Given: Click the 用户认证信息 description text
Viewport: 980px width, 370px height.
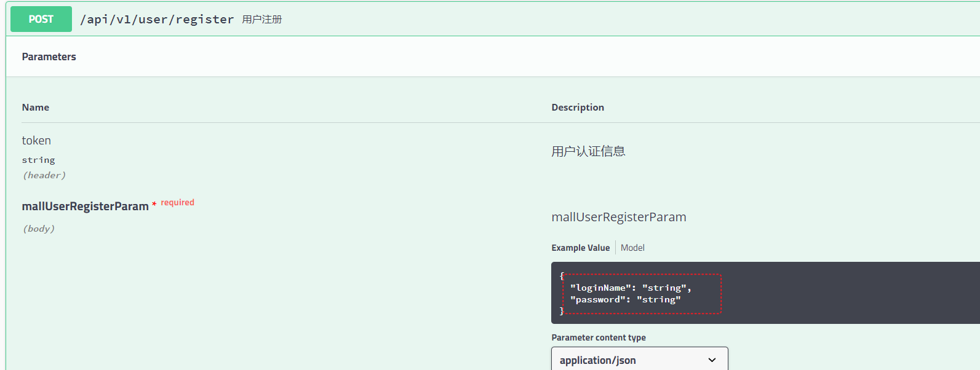Looking at the screenshot, I should [x=588, y=151].
